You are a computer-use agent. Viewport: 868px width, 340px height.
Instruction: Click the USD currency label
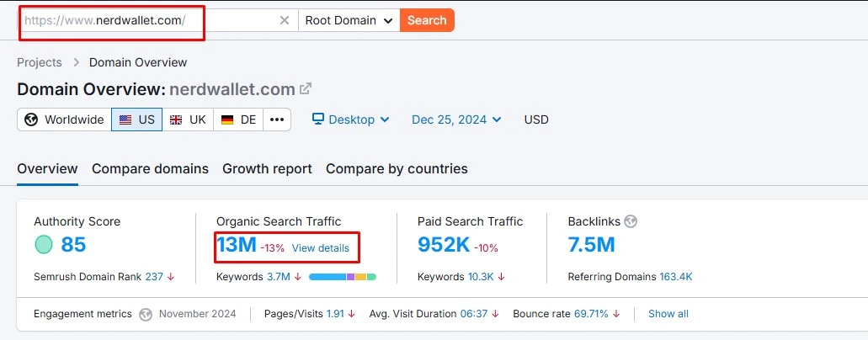coord(535,120)
